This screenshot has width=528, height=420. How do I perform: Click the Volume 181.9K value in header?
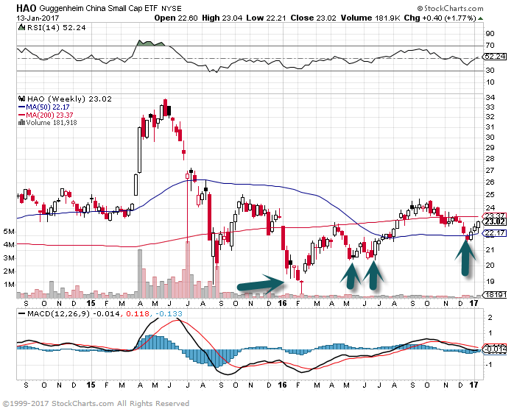pyautogui.click(x=370, y=18)
